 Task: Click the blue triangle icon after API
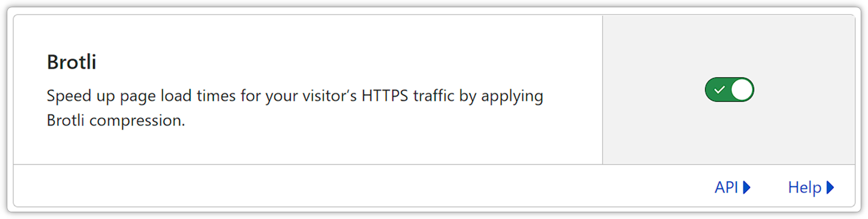(x=747, y=187)
